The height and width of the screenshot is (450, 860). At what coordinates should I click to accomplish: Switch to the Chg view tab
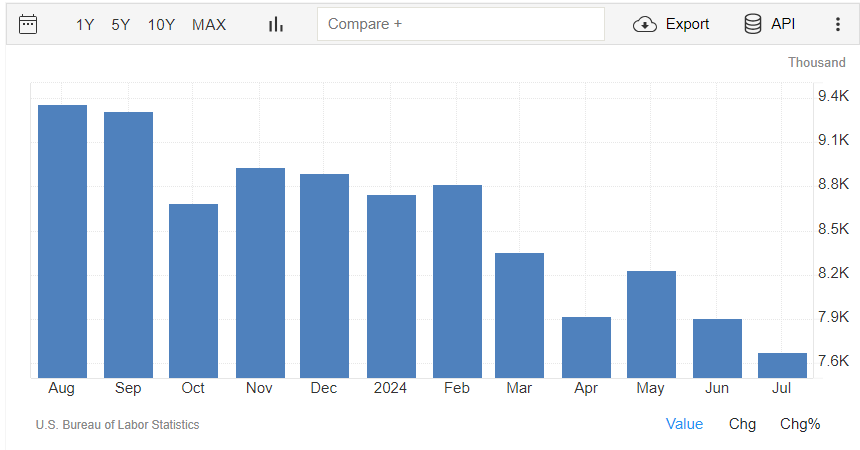(x=742, y=424)
